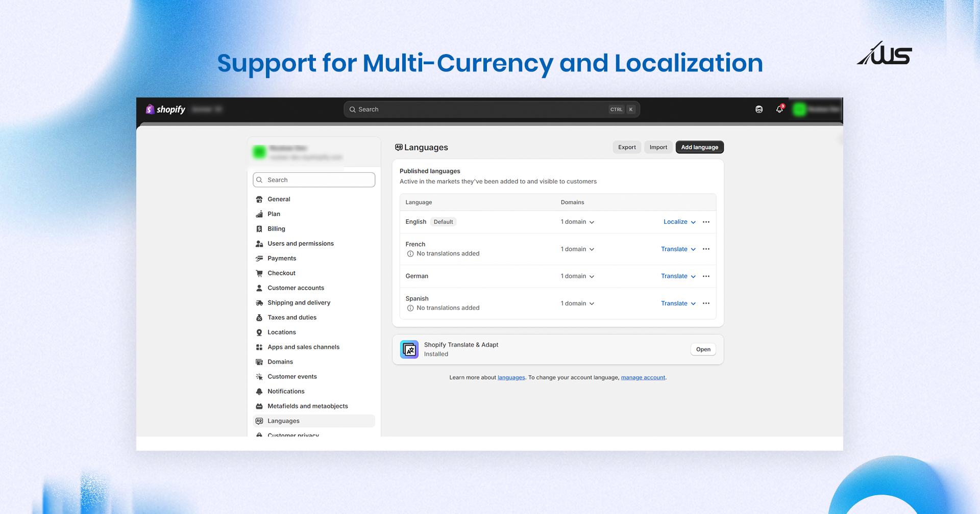Screen dimensions: 980x514
Task: Click the blurred store name card in sidebar
Action: (314, 152)
